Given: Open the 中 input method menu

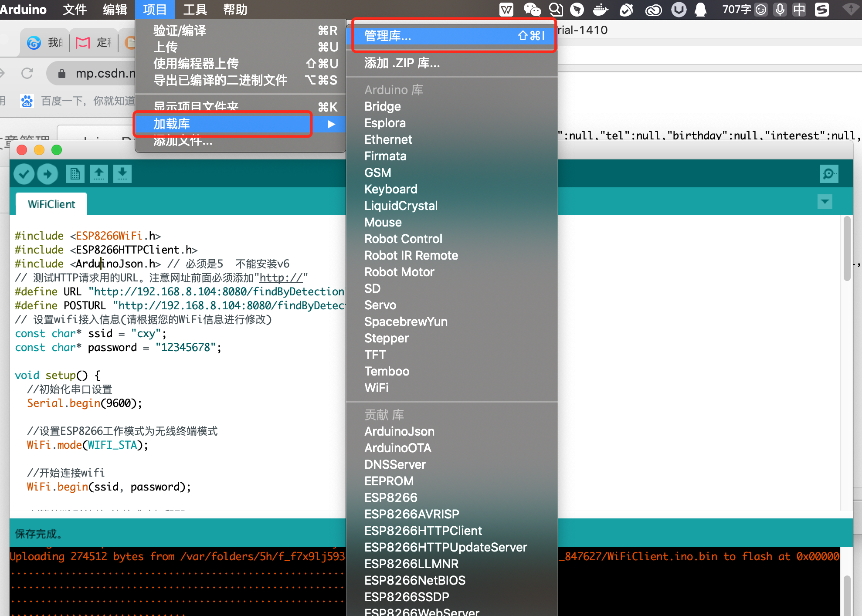Looking at the screenshot, I should coord(799,9).
